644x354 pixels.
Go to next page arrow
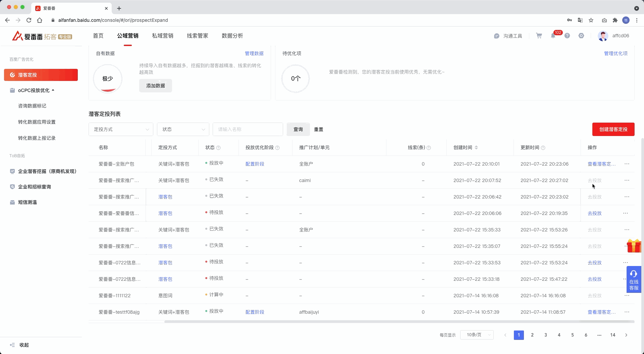626,335
